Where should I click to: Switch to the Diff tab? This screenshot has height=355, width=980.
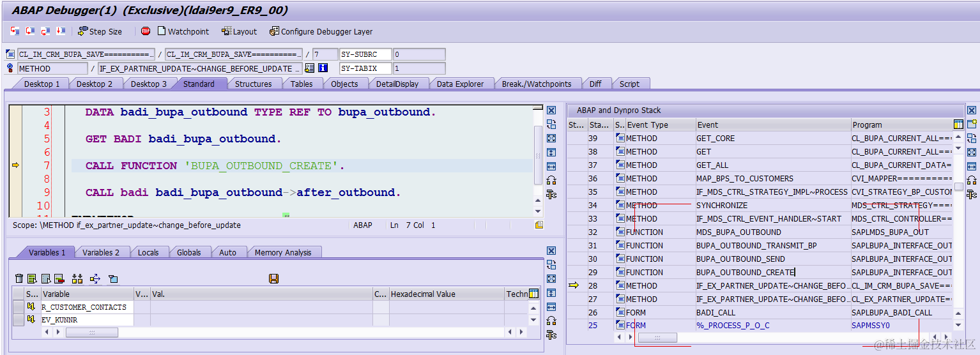pyautogui.click(x=595, y=84)
